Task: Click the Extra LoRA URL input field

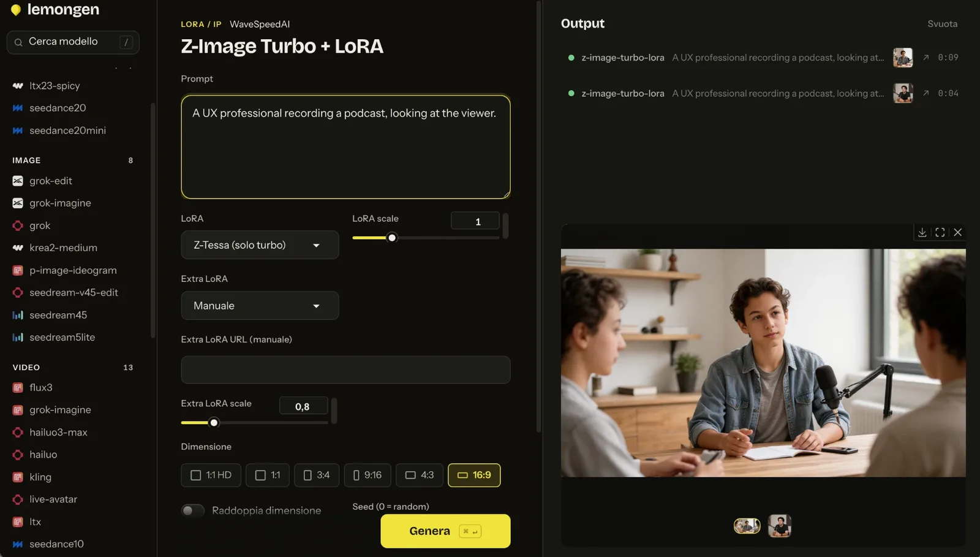Action: tap(345, 370)
